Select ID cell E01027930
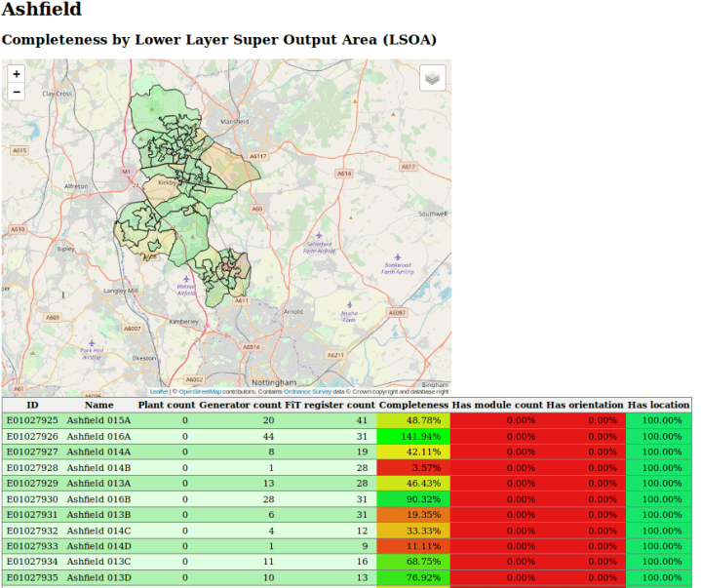This screenshot has width=701, height=588. click(32, 499)
